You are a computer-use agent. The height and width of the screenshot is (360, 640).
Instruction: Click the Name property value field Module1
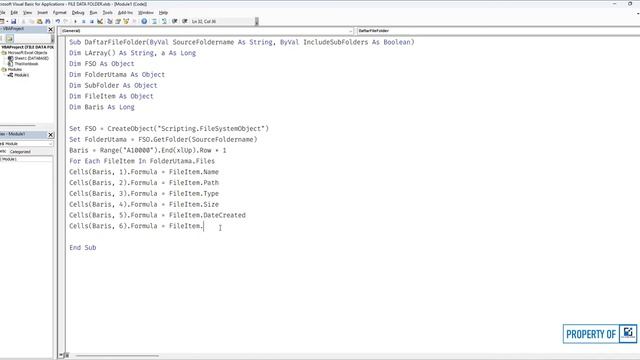pos(26,159)
